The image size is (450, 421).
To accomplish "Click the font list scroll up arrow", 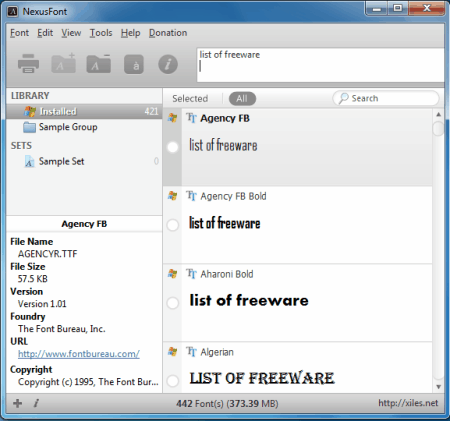I will (x=438, y=114).
